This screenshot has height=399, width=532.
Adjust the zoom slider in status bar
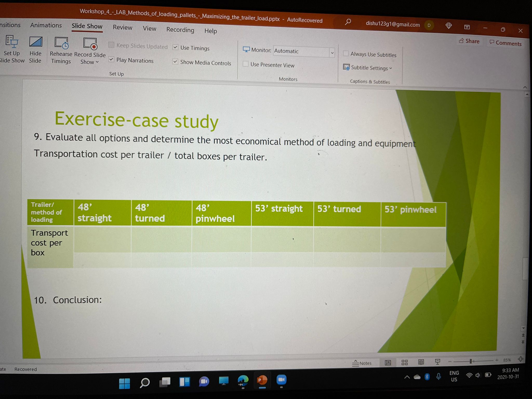click(x=470, y=361)
